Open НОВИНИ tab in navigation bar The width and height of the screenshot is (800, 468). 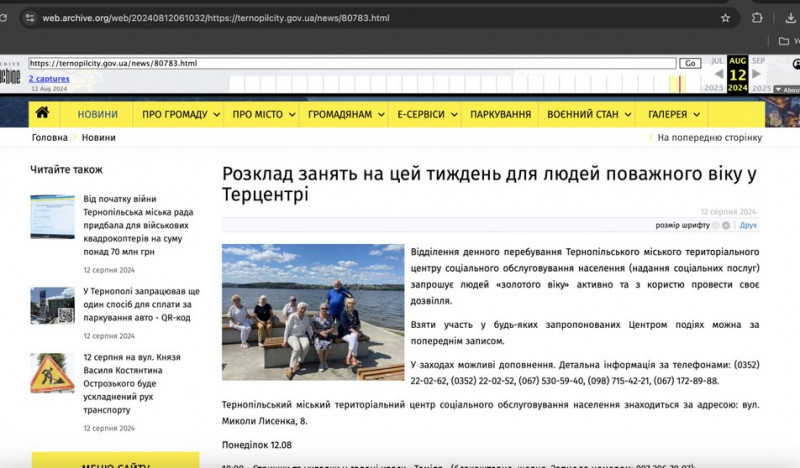click(x=97, y=114)
